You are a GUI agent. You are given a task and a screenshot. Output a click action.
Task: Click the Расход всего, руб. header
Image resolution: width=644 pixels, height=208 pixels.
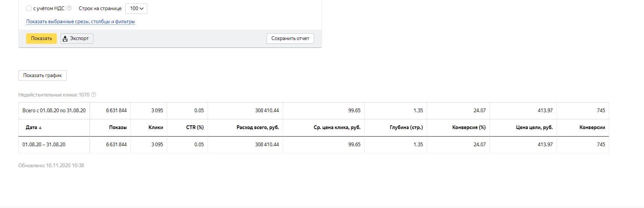point(258,128)
